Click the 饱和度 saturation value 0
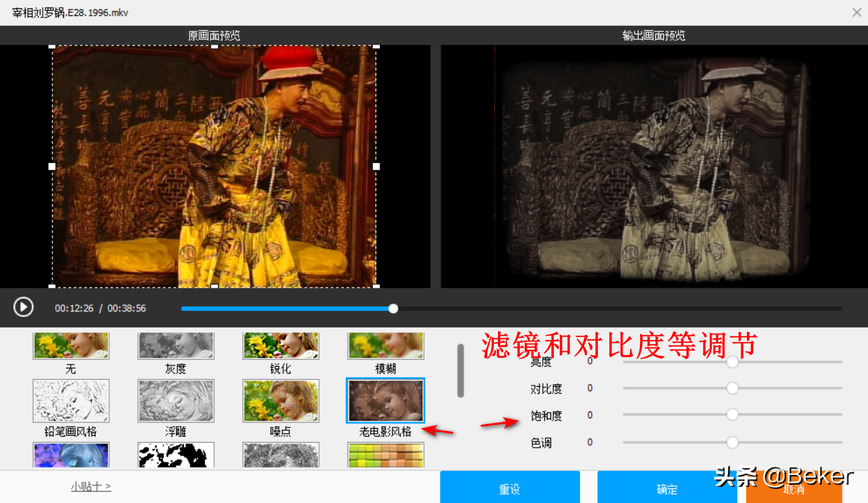This screenshot has width=868, height=503. 590,415
